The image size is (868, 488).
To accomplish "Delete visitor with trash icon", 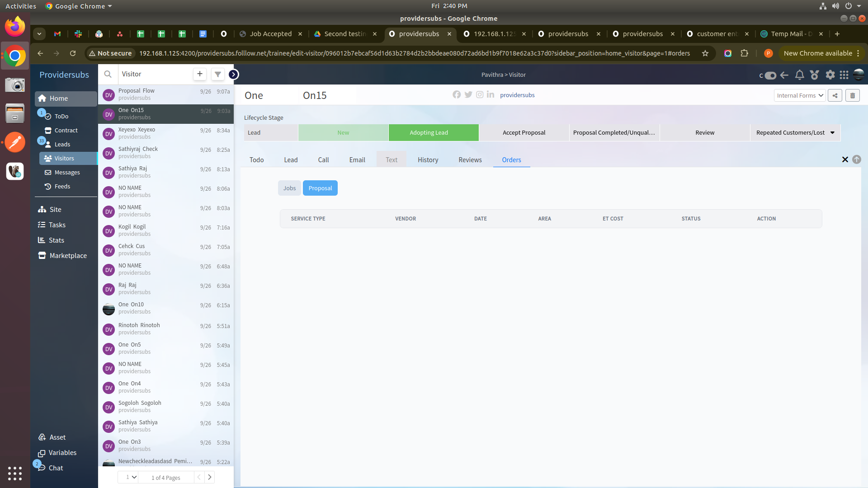I will [853, 95].
